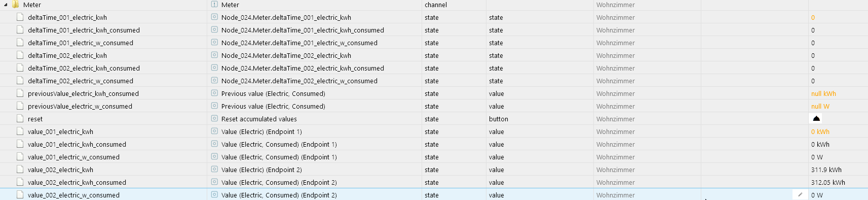Click the orange null kWh value
This screenshot has height=200, width=868.
coord(823,94)
